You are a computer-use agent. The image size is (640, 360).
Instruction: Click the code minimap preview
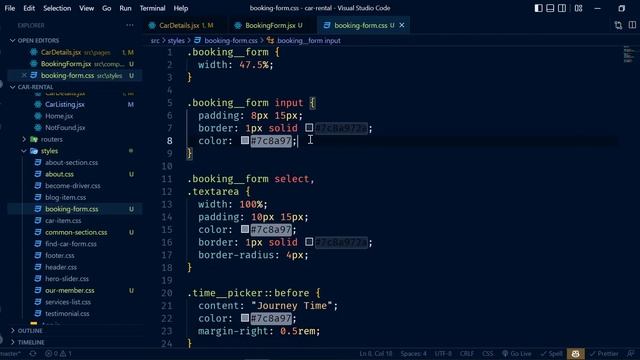629,55
